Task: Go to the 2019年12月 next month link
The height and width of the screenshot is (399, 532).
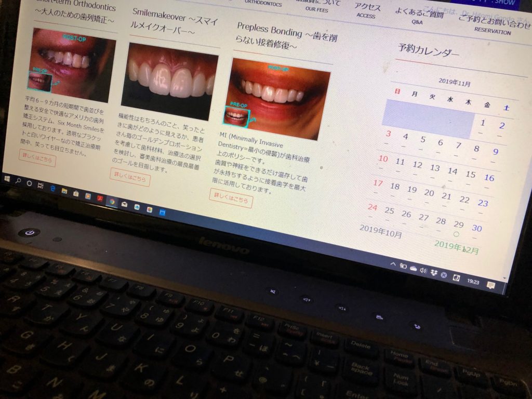Action: [x=457, y=248]
